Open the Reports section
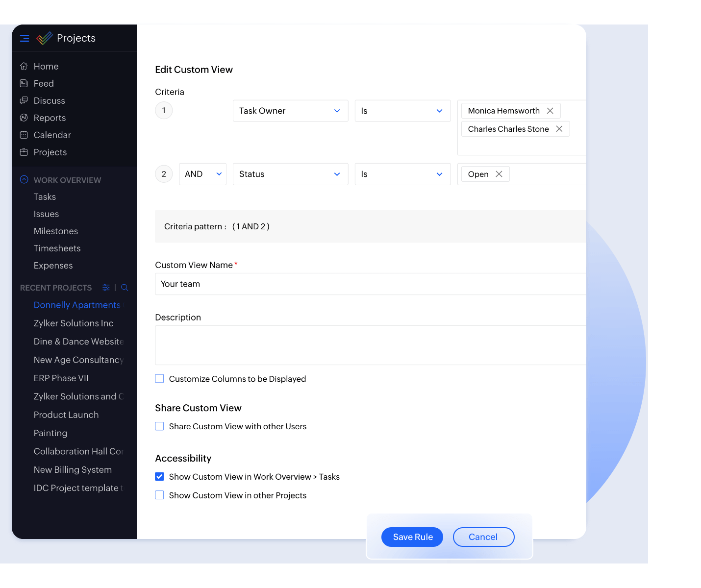Screen dimensions: 701x588 50,118
